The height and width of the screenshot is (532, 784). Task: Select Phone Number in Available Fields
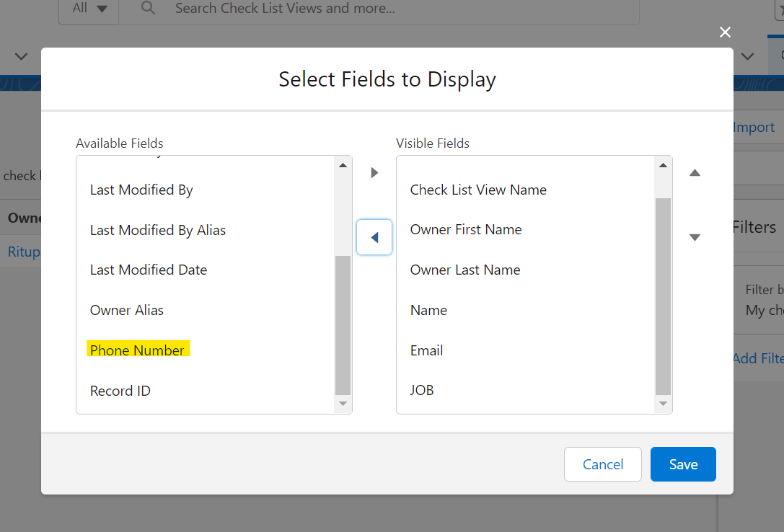pos(137,350)
